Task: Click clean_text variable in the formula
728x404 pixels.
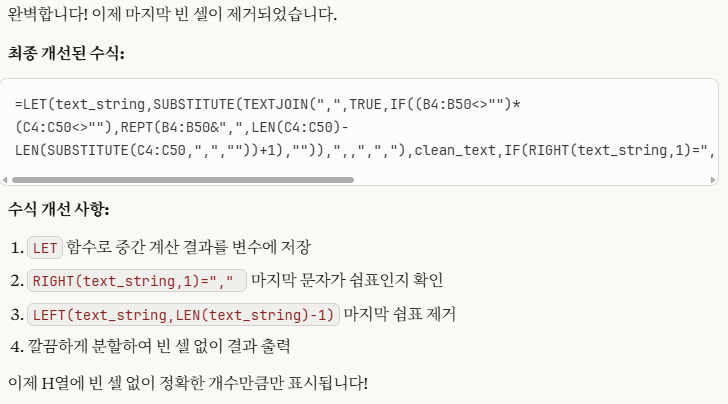Action: pyautogui.click(x=455, y=150)
